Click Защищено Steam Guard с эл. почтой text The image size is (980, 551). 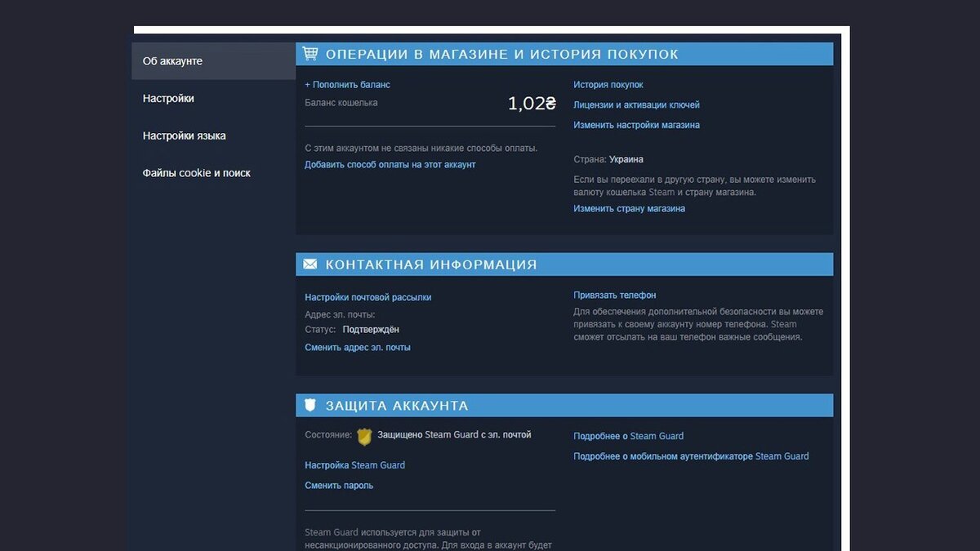pyautogui.click(x=454, y=435)
